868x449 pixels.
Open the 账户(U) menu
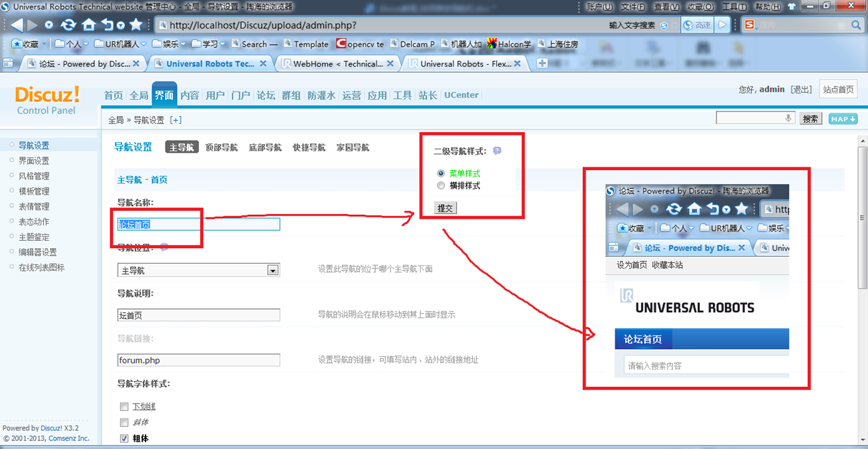[x=599, y=7]
